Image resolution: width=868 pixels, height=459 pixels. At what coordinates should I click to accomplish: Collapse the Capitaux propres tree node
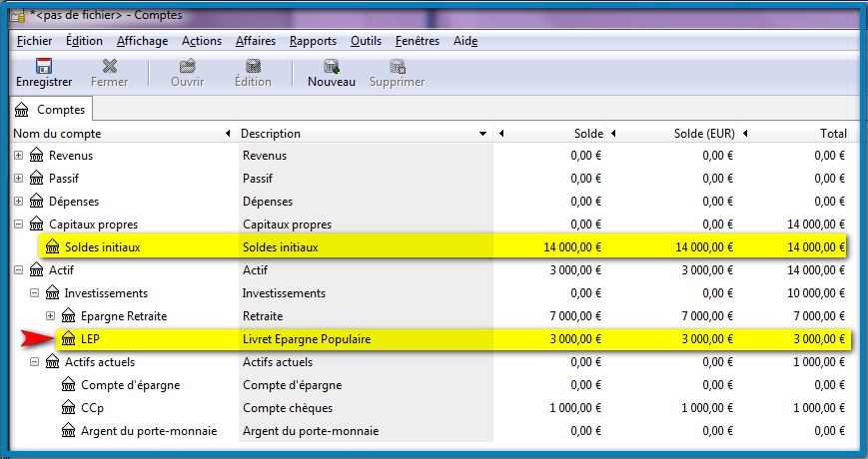tap(19, 225)
